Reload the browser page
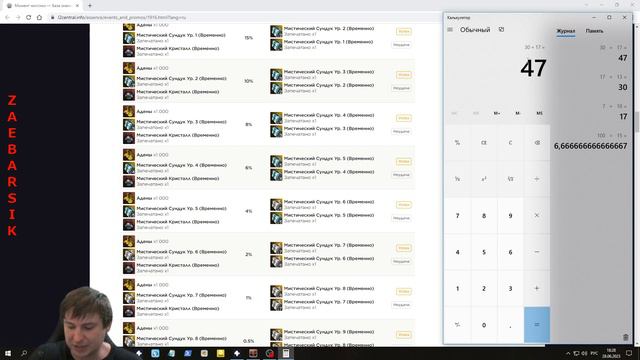The image size is (640, 360). click(29, 17)
